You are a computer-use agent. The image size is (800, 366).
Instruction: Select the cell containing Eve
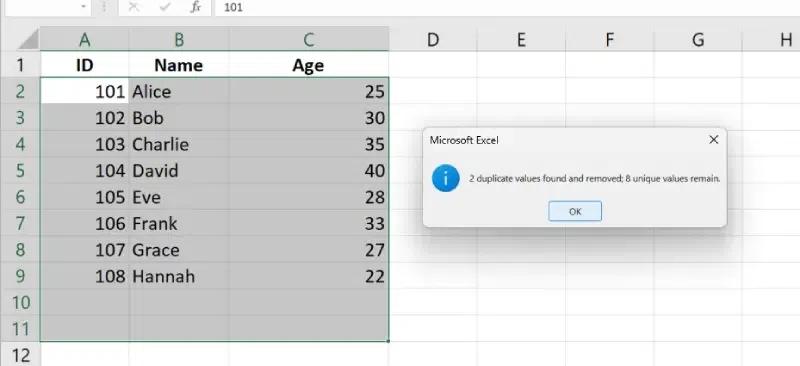[179, 197]
